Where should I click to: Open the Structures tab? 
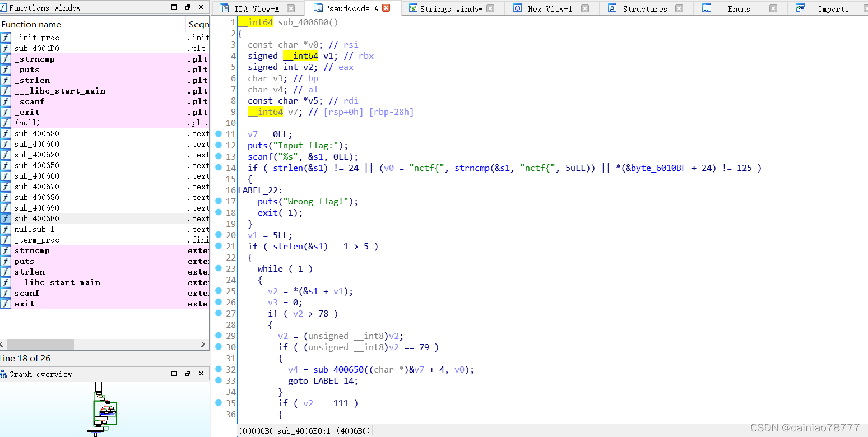[645, 8]
